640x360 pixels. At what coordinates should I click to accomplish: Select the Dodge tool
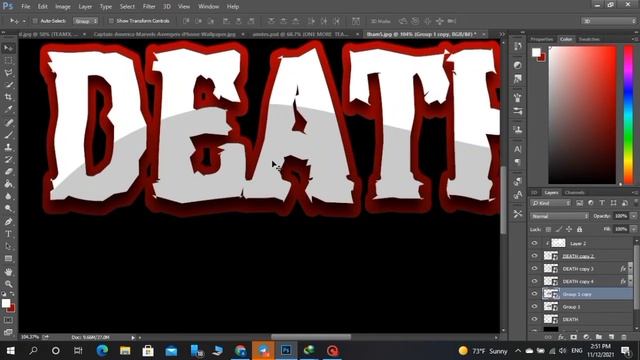pos(8,209)
